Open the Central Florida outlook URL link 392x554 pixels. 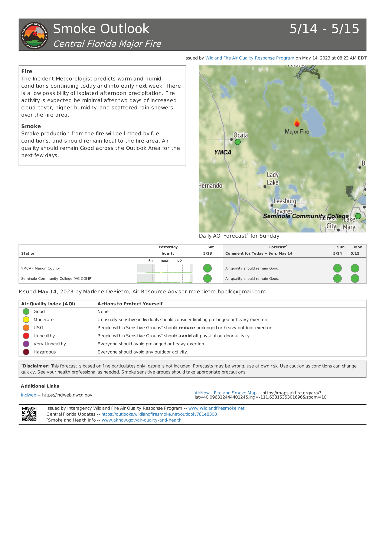[x=159, y=414]
